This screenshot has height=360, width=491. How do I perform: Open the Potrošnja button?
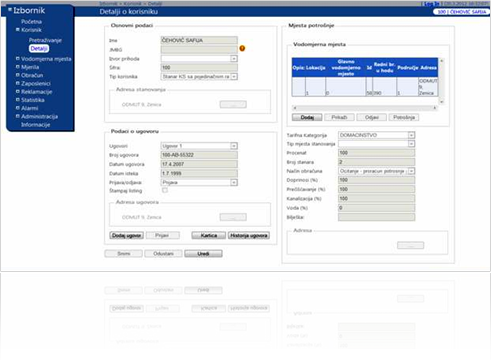[x=404, y=117]
